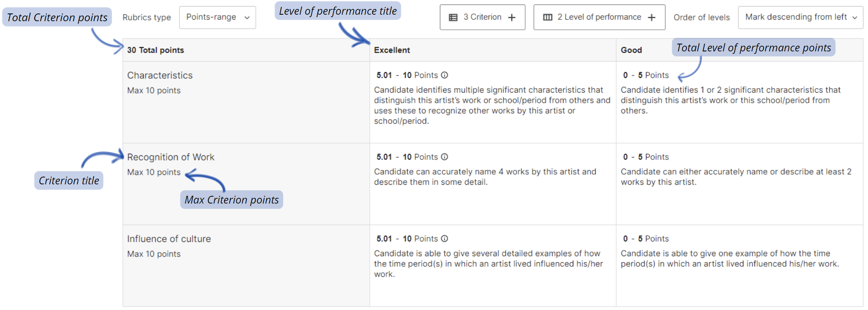Select the Excellent level title header
868x310 pixels.
coord(392,50)
